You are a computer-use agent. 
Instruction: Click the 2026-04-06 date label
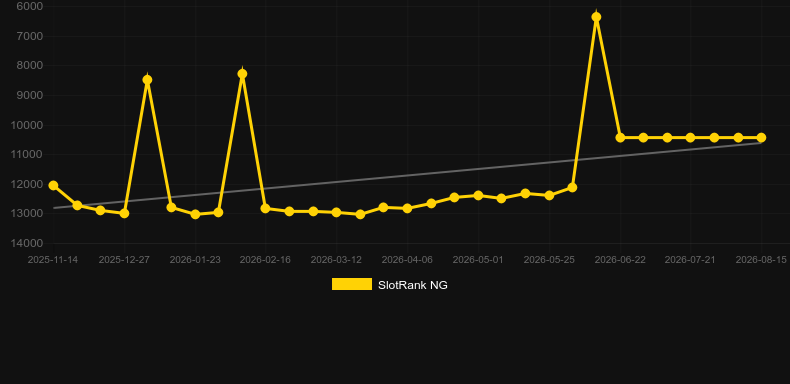407,260
